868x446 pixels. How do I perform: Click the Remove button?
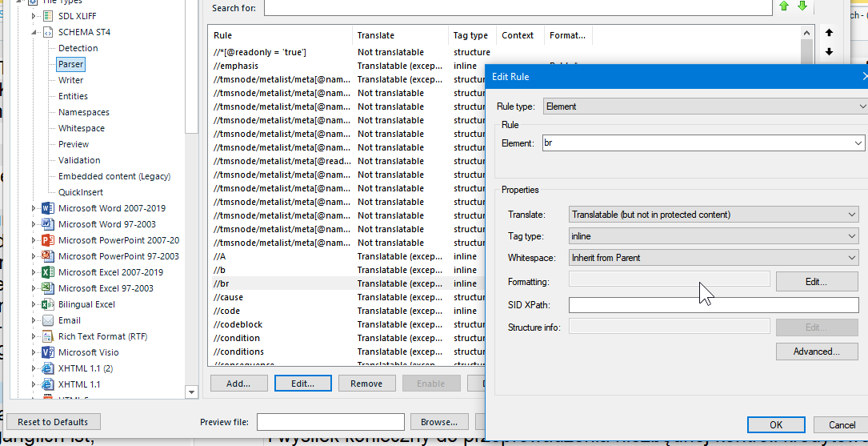(x=366, y=384)
